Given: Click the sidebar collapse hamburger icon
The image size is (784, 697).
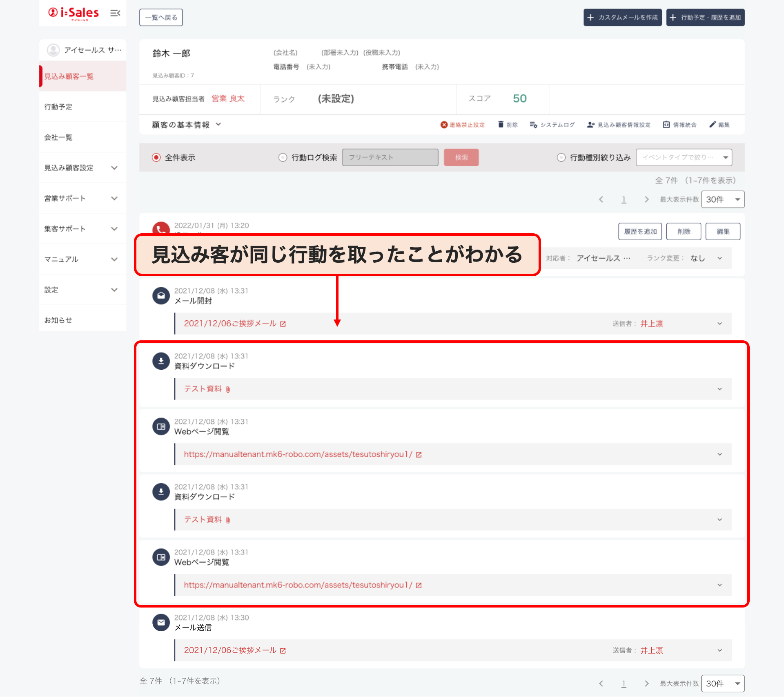Looking at the screenshot, I should (115, 13).
